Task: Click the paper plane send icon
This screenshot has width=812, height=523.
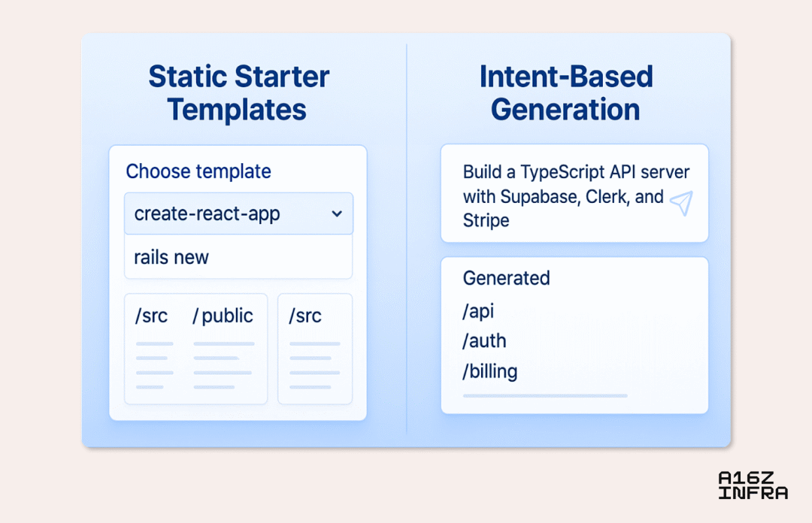Action: (x=681, y=203)
